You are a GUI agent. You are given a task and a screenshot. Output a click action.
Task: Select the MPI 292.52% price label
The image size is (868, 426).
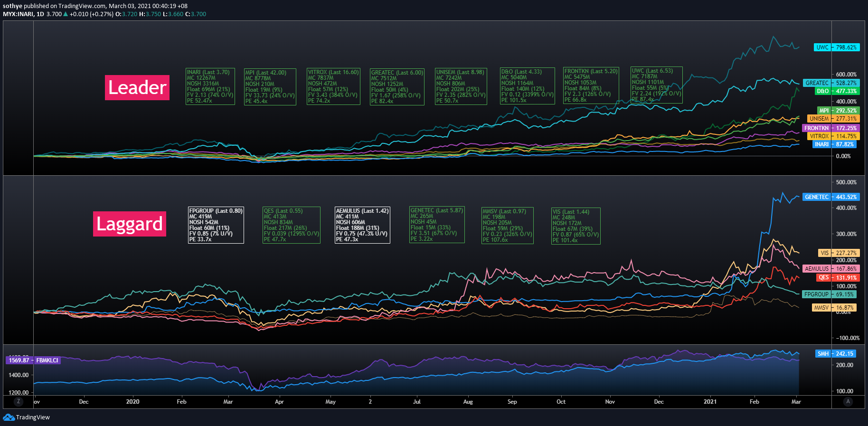[x=838, y=110]
